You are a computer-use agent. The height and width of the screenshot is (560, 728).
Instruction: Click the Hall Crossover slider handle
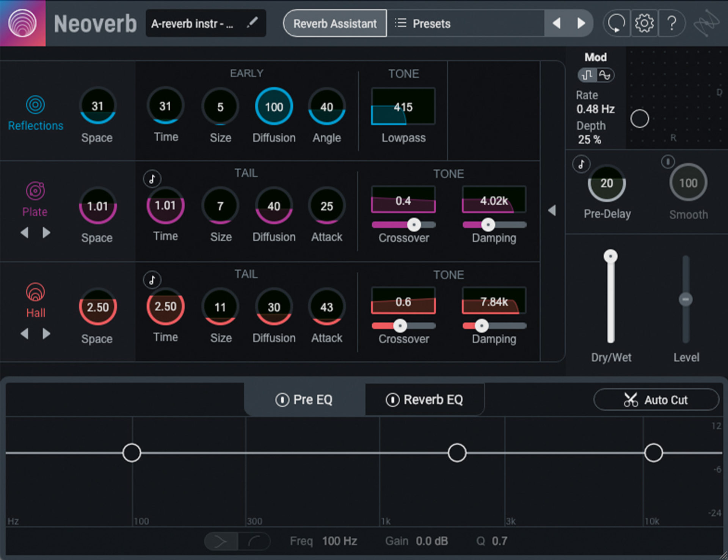(x=400, y=326)
